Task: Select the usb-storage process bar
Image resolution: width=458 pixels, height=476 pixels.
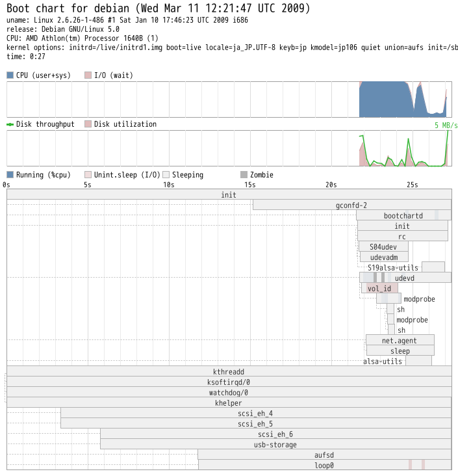Action: [275, 444]
